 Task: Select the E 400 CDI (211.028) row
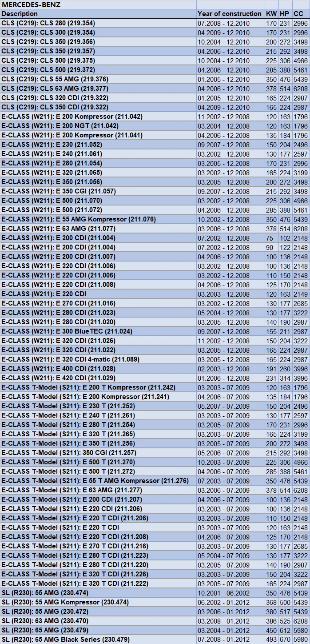[155, 369]
